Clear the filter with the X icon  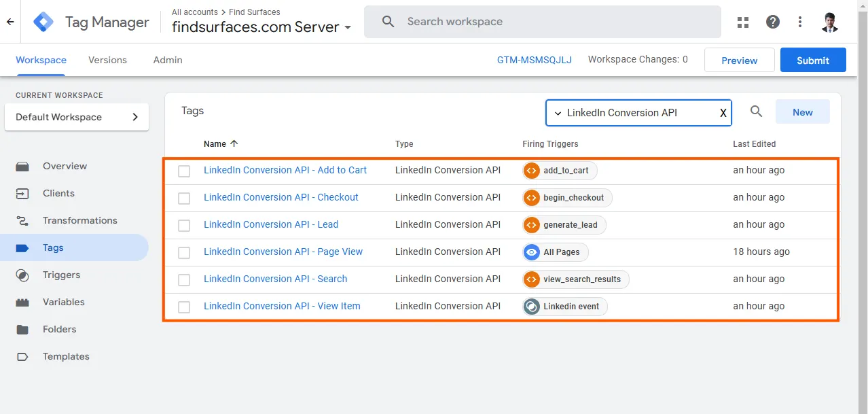click(x=723, y=113)
